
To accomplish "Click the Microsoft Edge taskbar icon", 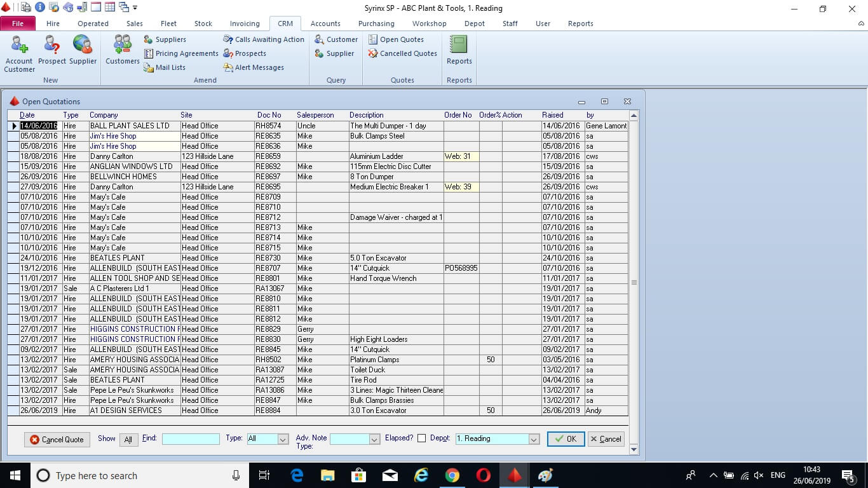I will [x=297, y=475].
